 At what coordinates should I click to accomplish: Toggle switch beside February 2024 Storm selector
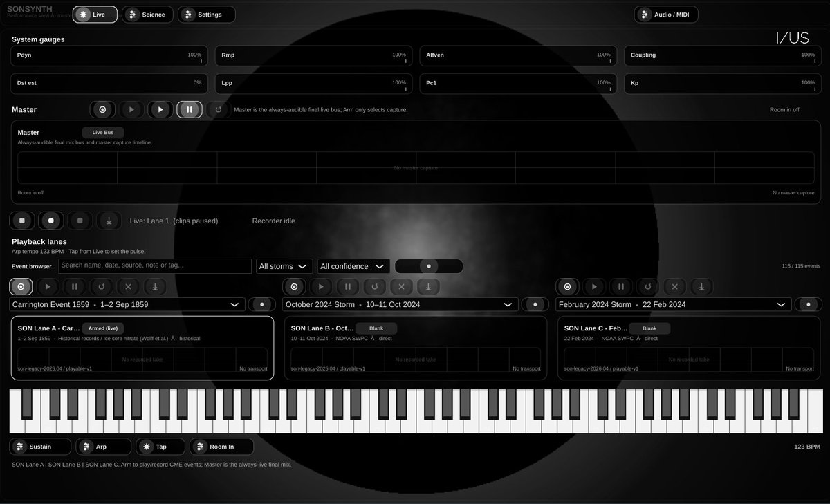(808, 304)
